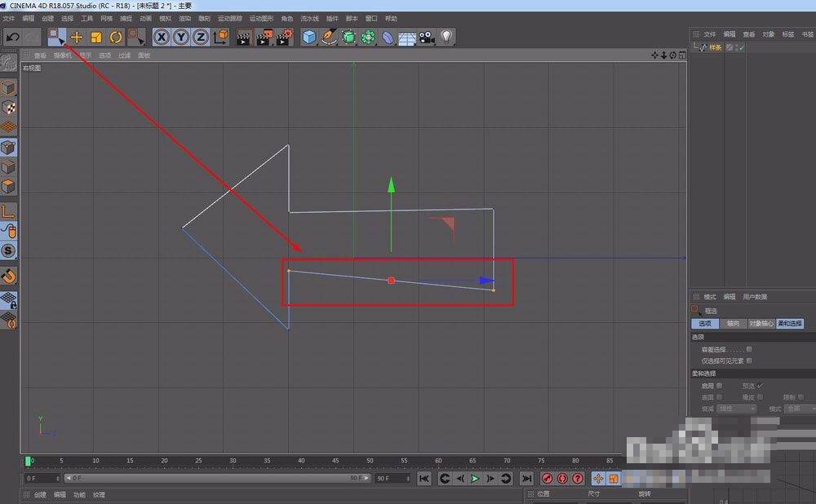Select the spline Pen tool icon

329,37
